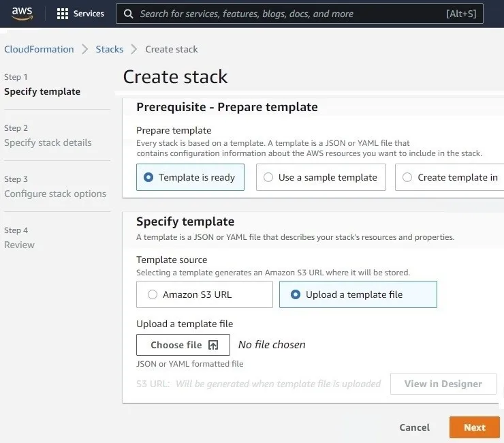The height and width of the screenshot is (443, 504).
Task: Click the AWS logo home icon
Action: 22,14
